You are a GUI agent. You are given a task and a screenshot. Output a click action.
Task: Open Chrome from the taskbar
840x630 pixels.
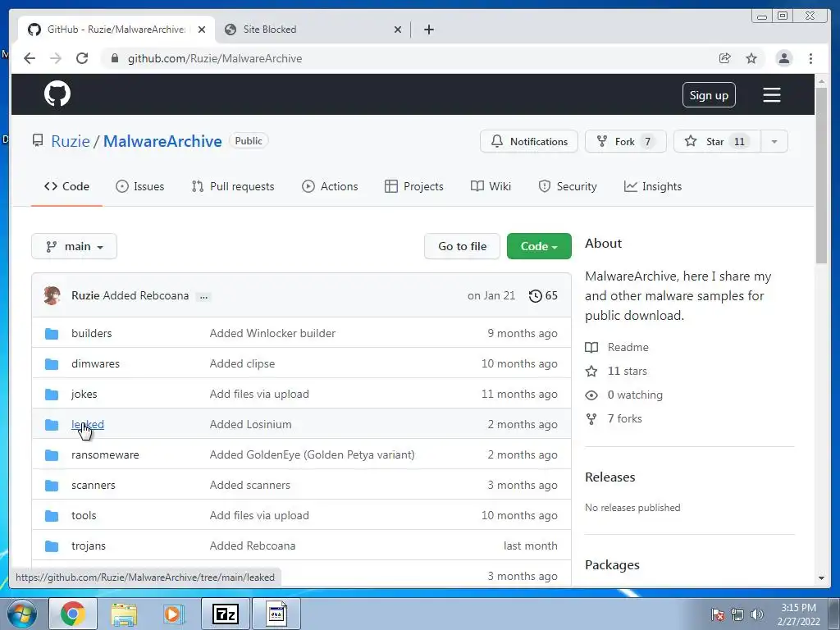[x=73, y=614]
